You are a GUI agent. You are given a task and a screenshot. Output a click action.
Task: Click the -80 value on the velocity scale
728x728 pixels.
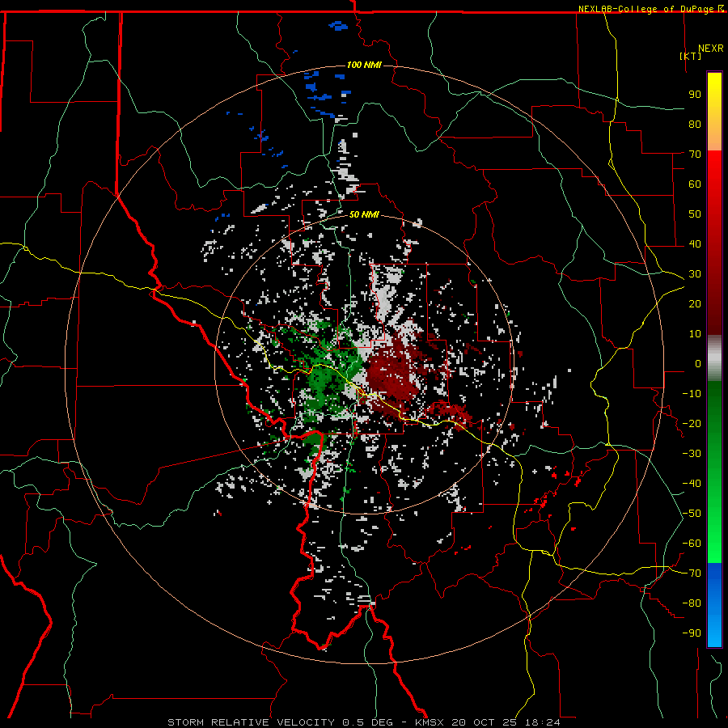pyautogui.click(x=692, y=603)
